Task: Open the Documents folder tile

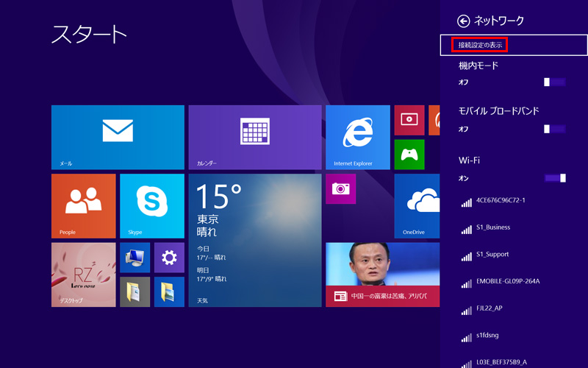Action: pos(135,291)
